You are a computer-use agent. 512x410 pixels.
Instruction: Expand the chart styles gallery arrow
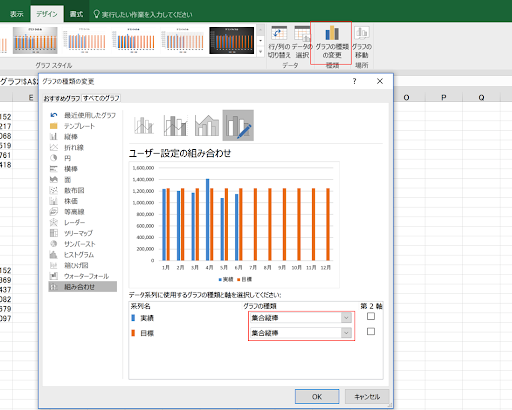point(260,51)
